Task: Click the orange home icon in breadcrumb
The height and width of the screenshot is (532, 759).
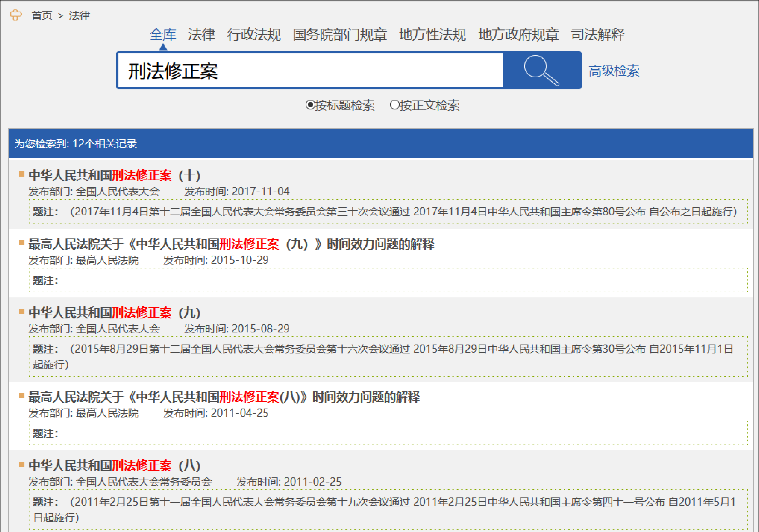Action: tap(16, 15)
